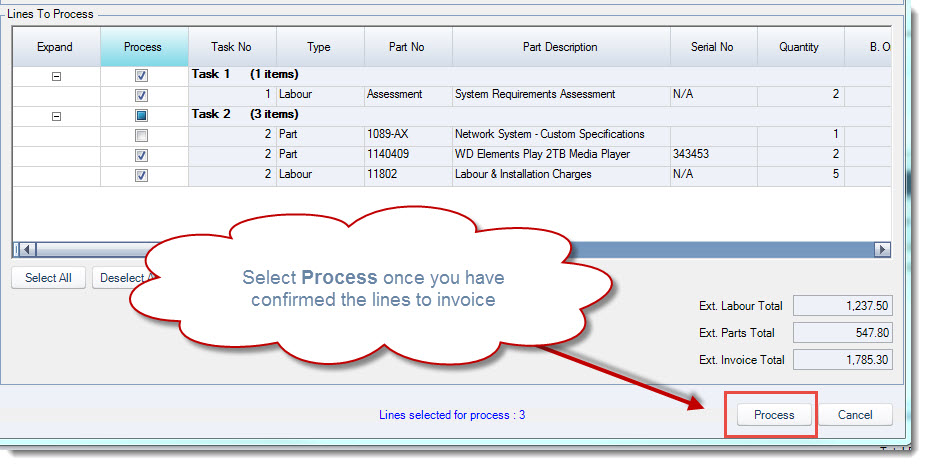Sort by the Part No column header

408,47
